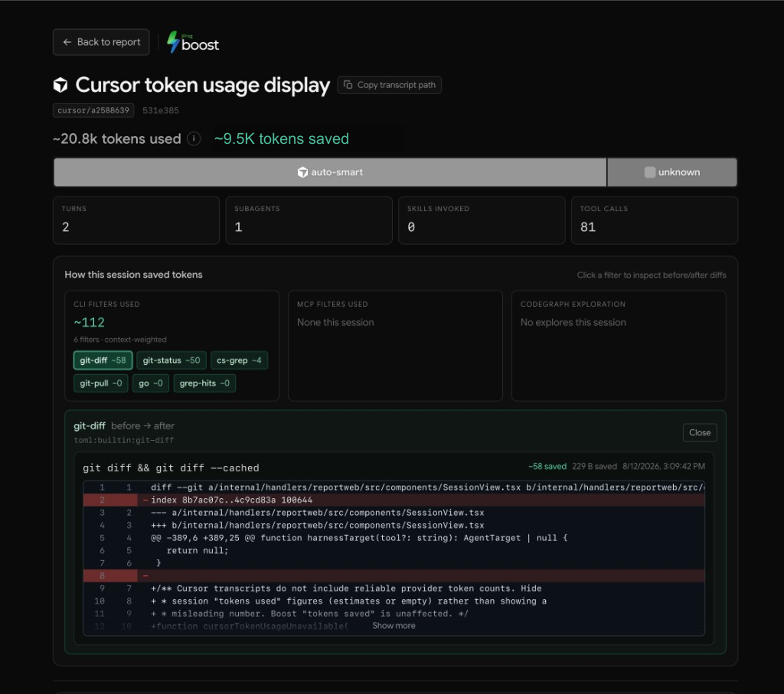
Task: Click the git diff --cached command text
Action: coord(171,468)
